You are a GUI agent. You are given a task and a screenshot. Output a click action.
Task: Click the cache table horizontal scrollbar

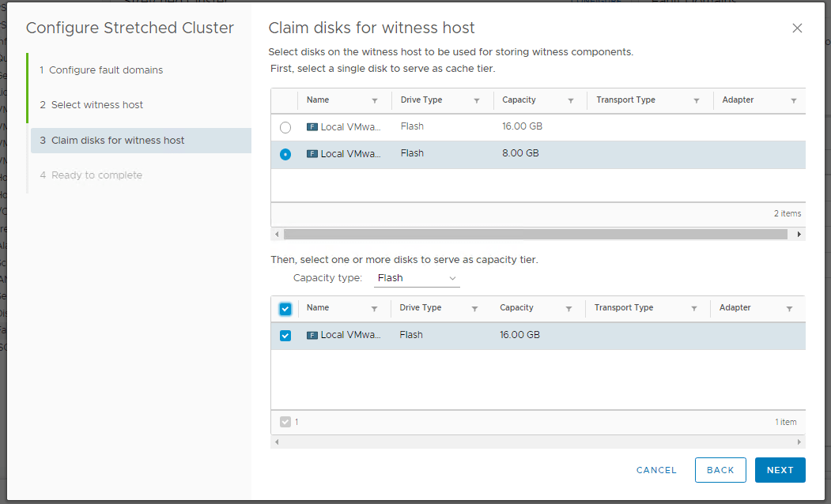535,235
